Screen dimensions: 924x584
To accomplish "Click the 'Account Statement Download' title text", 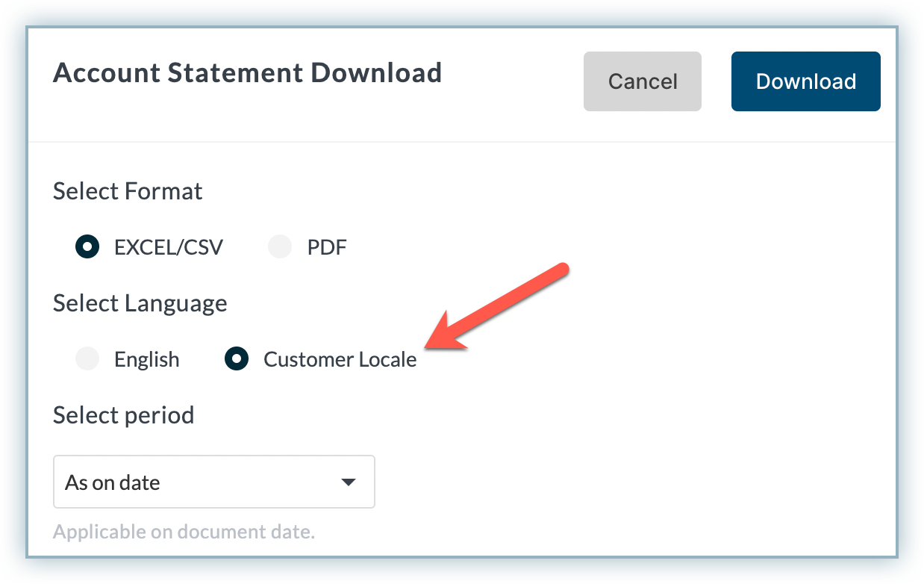I will [248, 73].
